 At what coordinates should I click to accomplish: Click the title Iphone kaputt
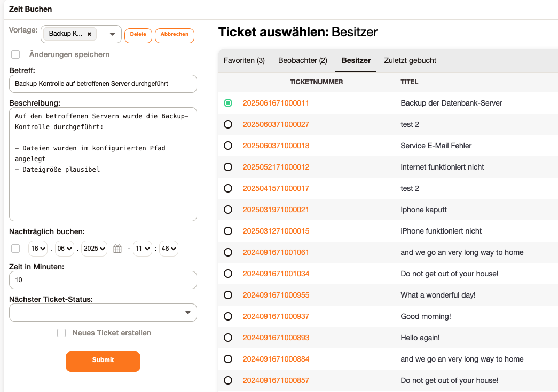pyautogui.click(x=423, y=210)
